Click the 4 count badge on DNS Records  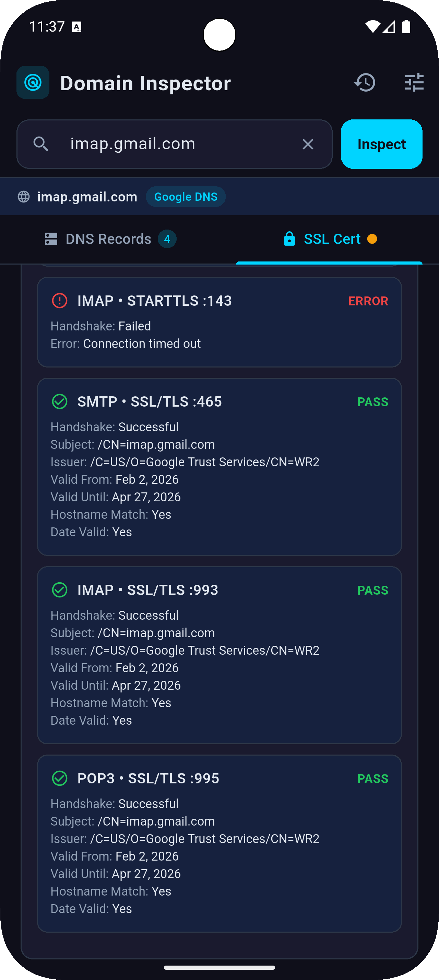pos(167,239)
